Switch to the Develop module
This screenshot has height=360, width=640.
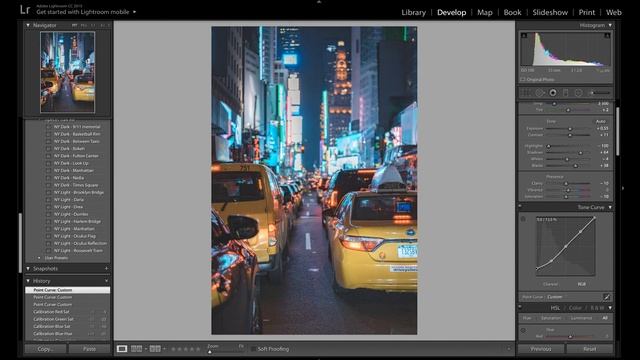click(451, 12)
